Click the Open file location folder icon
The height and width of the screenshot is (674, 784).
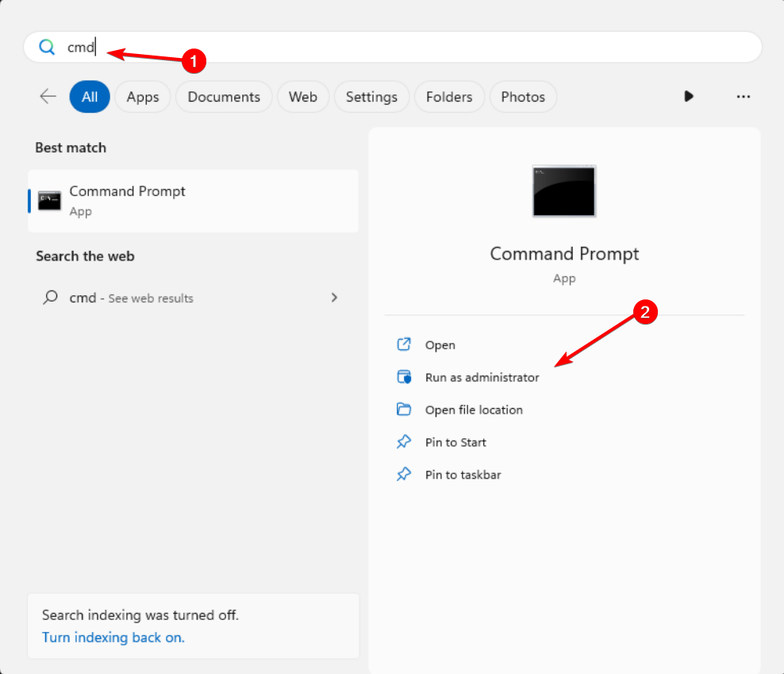pyautogui.click(x=404, y=410)
